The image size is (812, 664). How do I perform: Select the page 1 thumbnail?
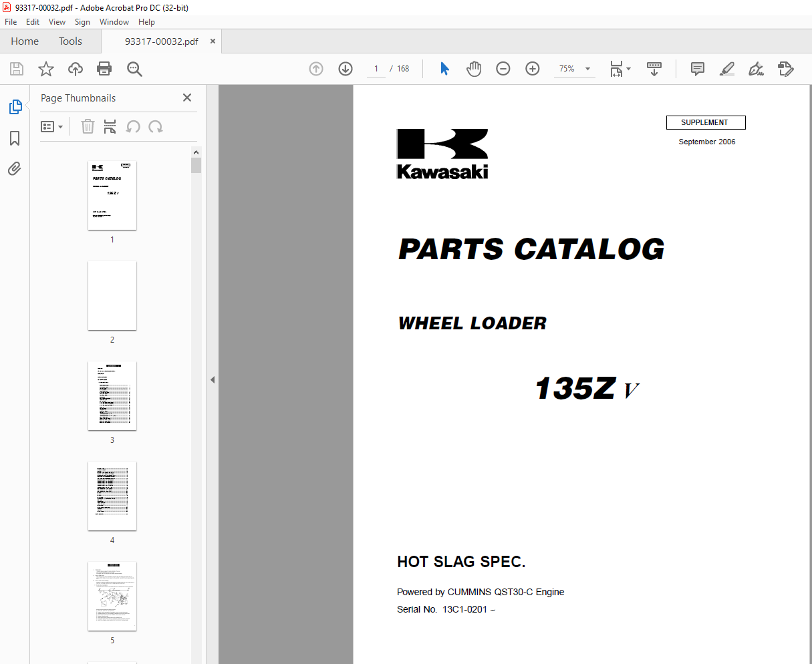(112, 196)
